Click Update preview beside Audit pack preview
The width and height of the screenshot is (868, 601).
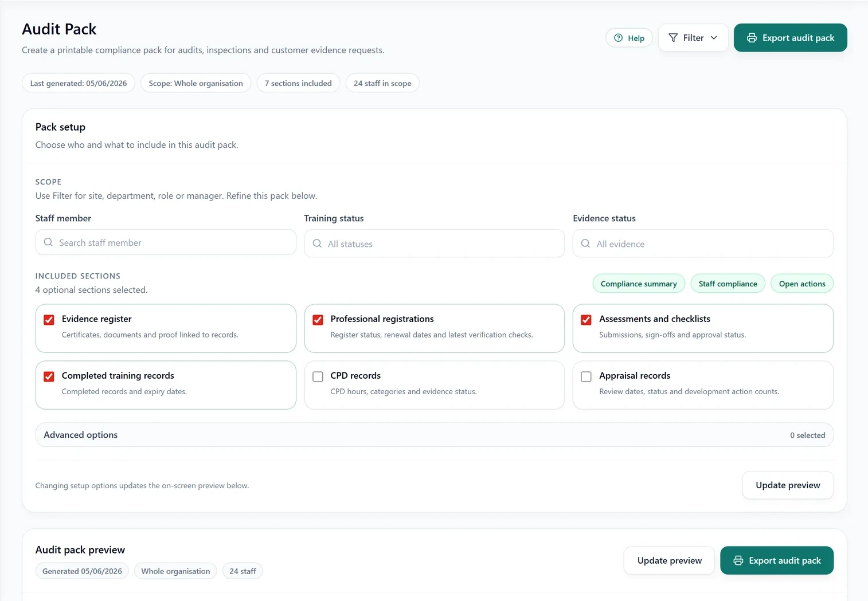click(x=669, y=560)
